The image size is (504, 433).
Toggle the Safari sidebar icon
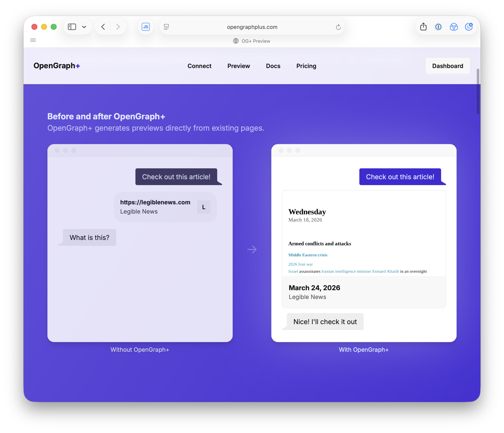point(72,27)
